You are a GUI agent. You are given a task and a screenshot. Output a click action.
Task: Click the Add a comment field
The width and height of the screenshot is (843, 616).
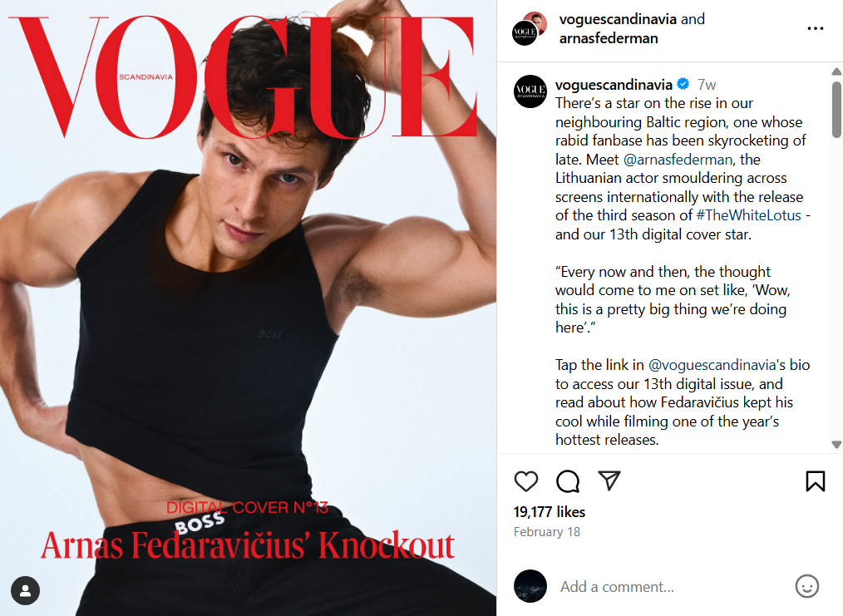(617, 586)
